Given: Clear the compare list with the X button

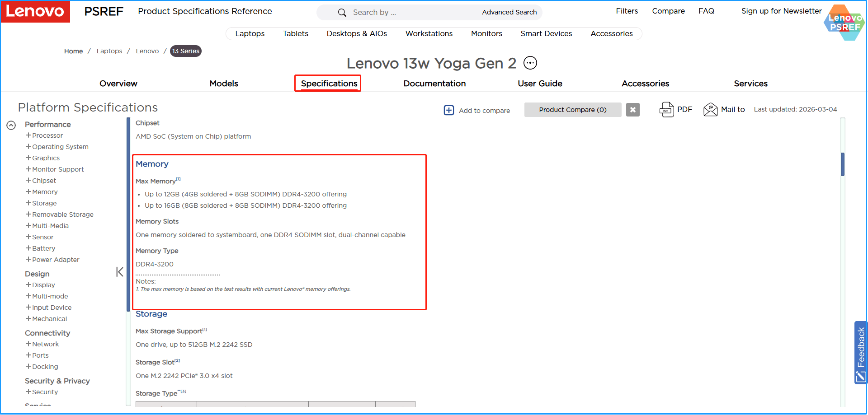Looking at the screenshot, I should pos(632,109).
